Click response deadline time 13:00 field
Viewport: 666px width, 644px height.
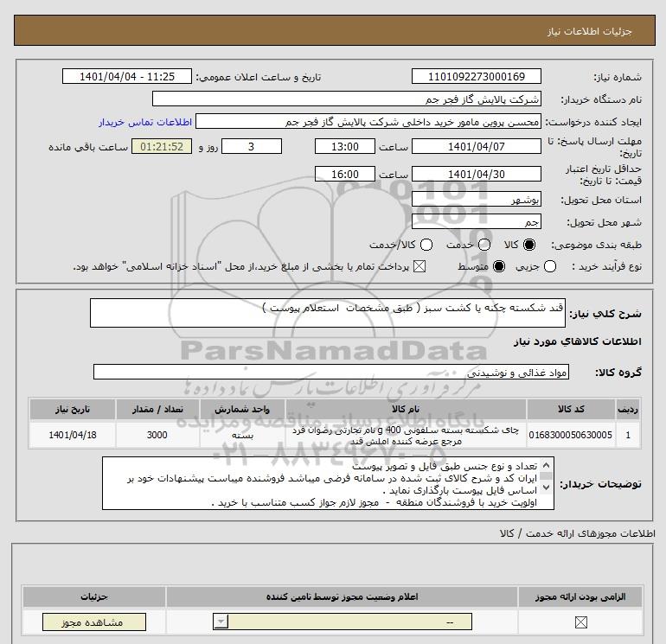(345, 146)
